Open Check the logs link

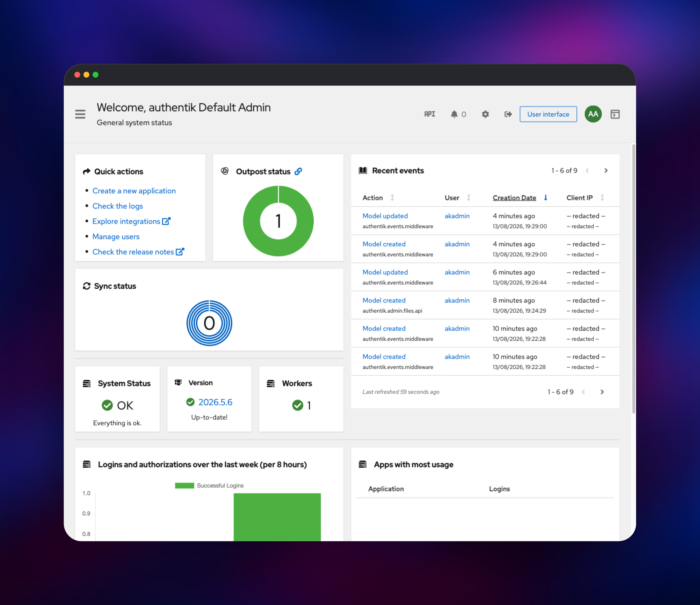(x=118, y=206)
